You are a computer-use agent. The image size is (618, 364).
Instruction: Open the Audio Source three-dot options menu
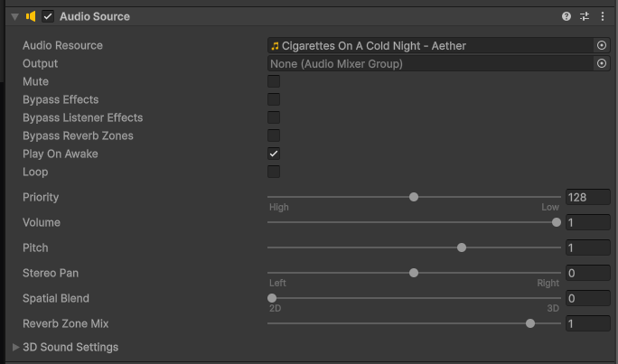[603, 16]
